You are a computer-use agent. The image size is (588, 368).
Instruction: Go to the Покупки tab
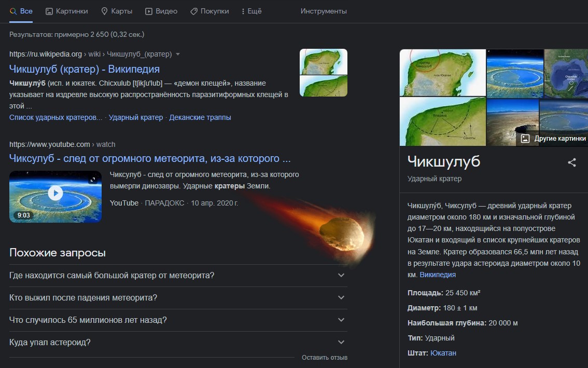pyautogui.click(x=209, y=11)
